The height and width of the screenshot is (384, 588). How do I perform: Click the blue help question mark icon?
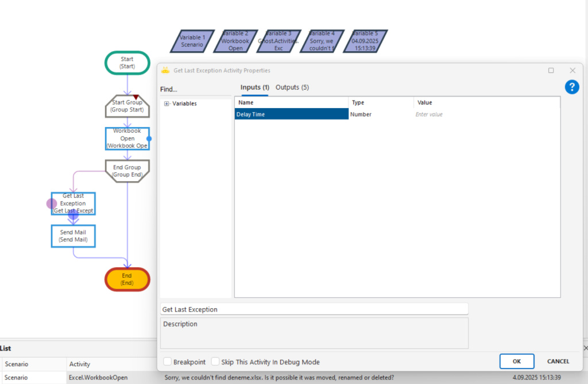(x=571, y=87)
